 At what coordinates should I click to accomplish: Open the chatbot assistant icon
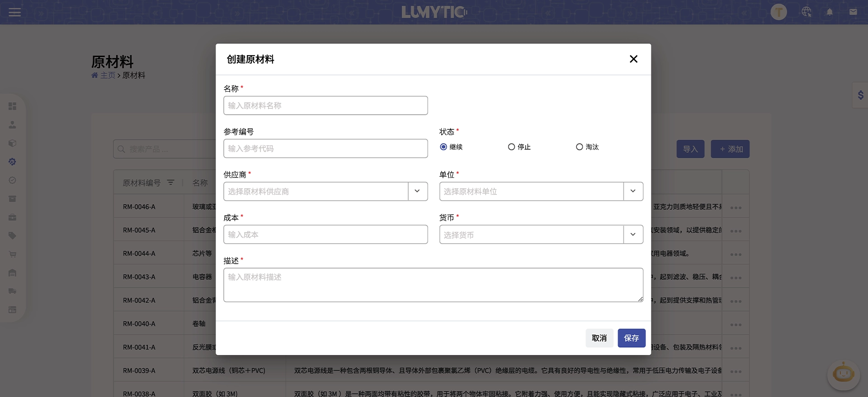(x=843, y=374)
